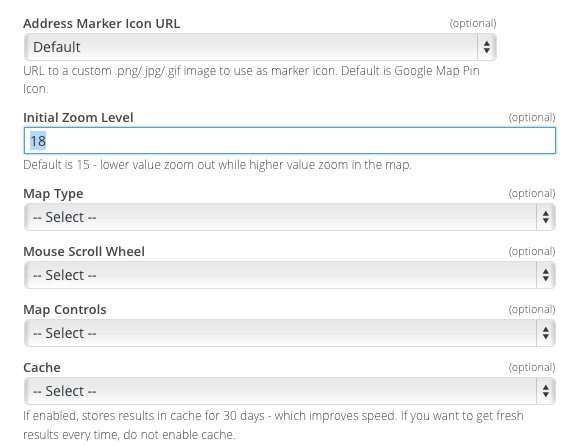Click the up-down arrows on Cache select
The height and width of the screenshot is (445, 576).
pos(546,391)
